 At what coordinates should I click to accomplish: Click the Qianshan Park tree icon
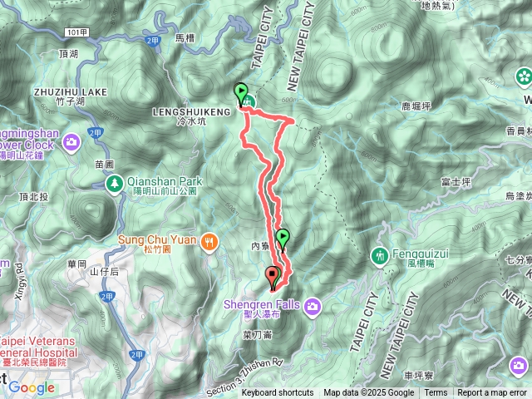pyautogui.click(x=115, y=185)
